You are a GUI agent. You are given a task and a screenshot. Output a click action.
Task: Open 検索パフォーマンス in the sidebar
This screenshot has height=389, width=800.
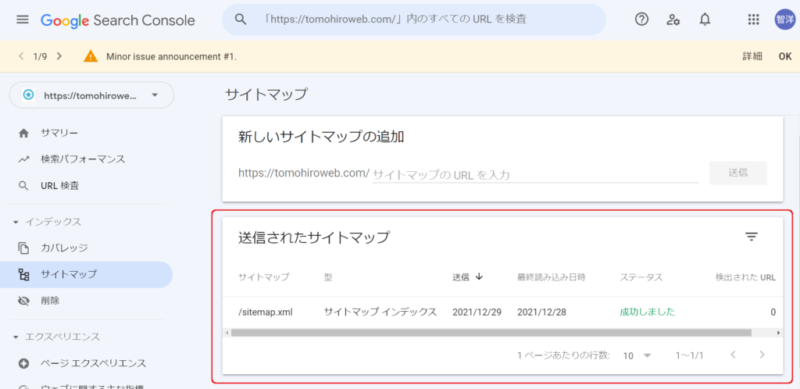pos(83,159)
